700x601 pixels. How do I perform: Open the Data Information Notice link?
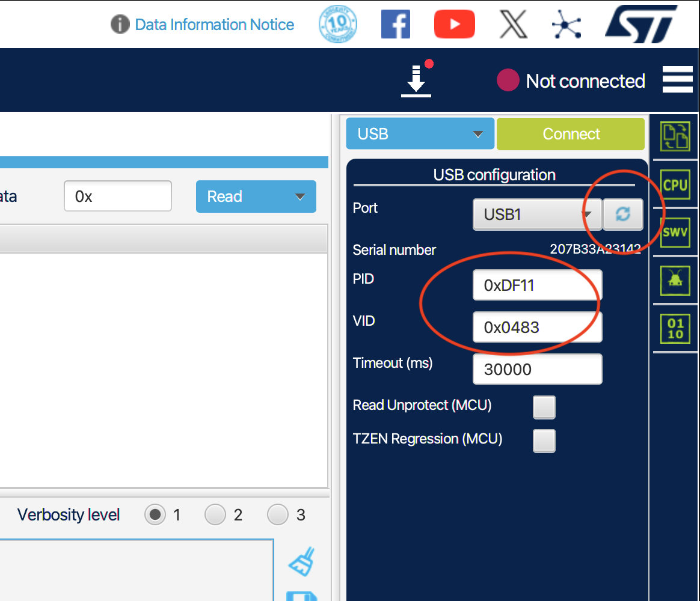coord(214,25)
